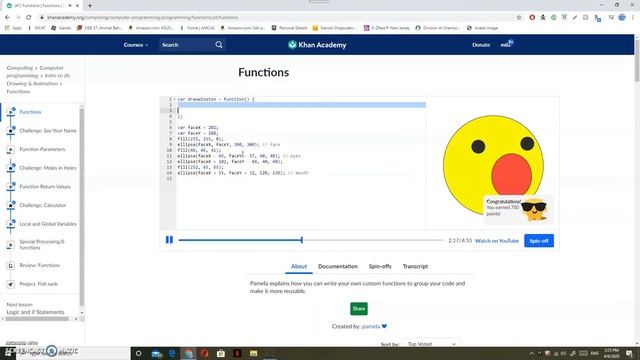Click the Congratulations points notification
Screen dimensions: 640x360
click(518, 209)
